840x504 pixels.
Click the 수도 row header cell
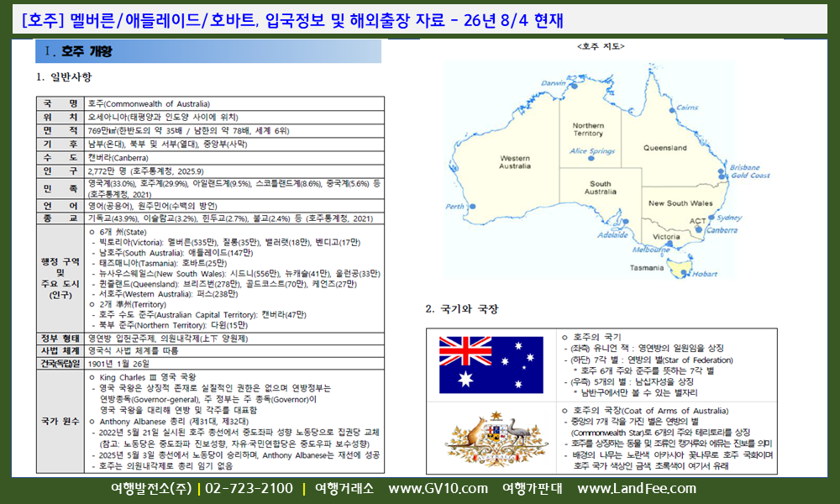[x=60, y=158]
